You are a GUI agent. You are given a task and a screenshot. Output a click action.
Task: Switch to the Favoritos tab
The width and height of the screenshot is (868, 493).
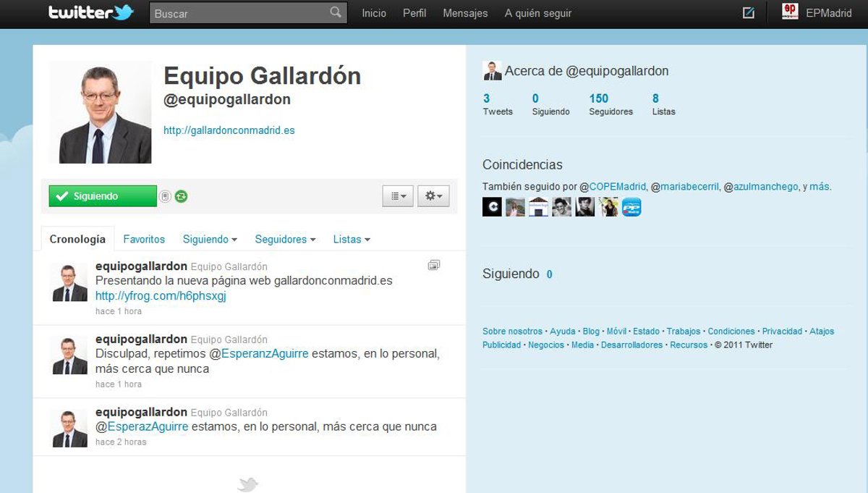[x=144, y=239]
